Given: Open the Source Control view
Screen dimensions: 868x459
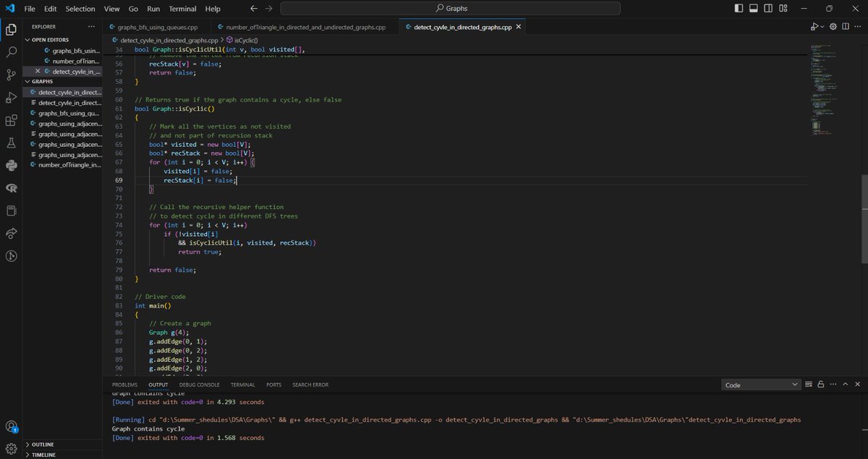Looking at the screenshot, I should 12,75.
